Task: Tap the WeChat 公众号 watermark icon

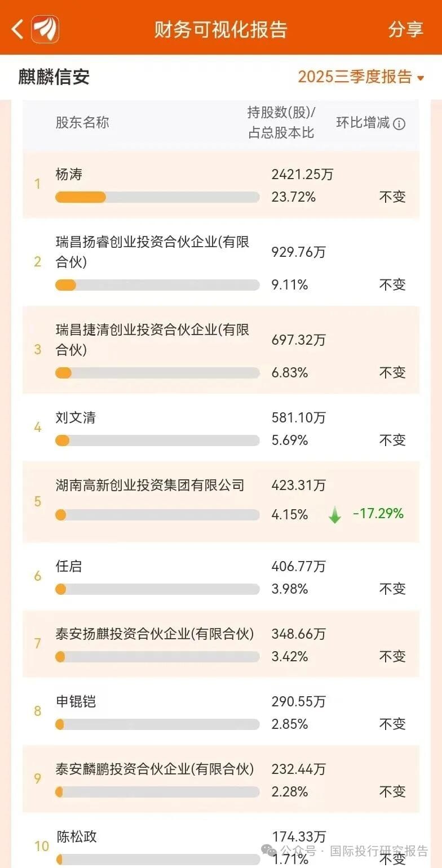Action: 268,850
